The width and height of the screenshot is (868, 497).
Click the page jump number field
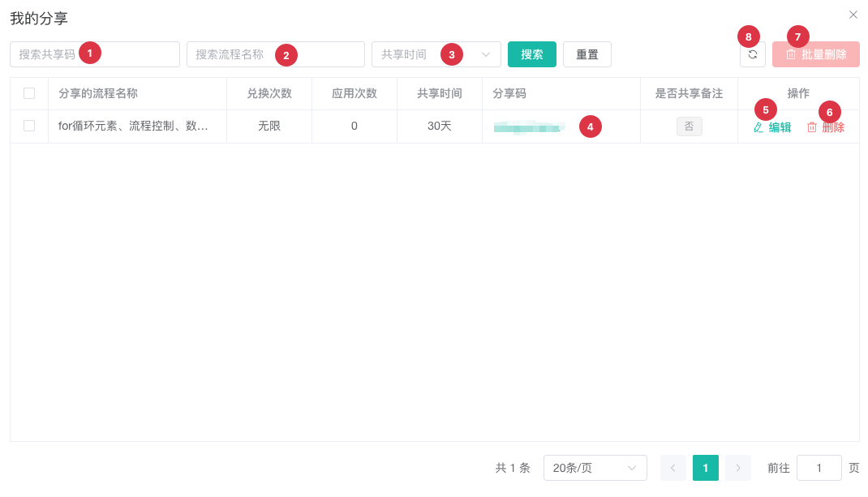click(x=819, y=469)
